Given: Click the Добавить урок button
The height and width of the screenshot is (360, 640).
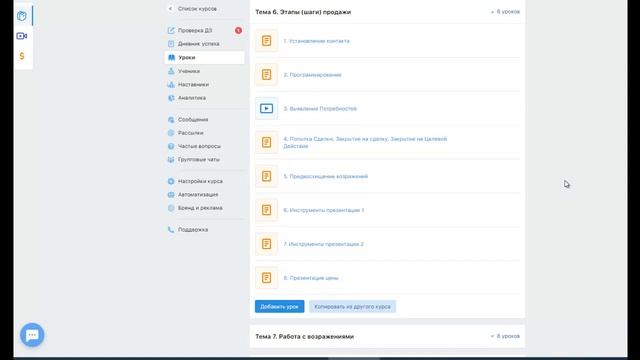Looking at the screenshot, I should [x=280, y=307].
